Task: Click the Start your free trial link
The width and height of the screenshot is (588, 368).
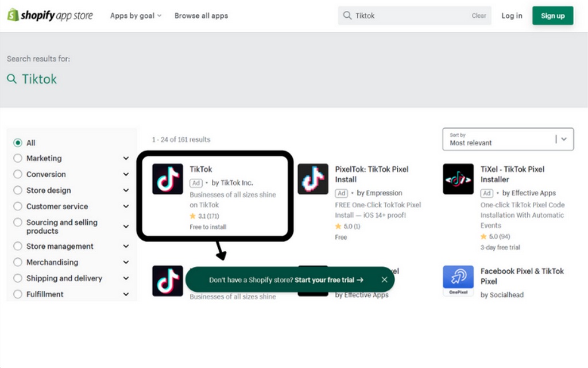Action: (x=329, y=280)
